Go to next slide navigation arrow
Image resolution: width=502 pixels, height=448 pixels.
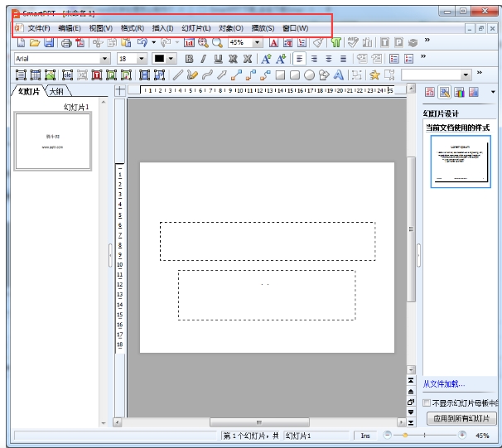tap(411, 412)
